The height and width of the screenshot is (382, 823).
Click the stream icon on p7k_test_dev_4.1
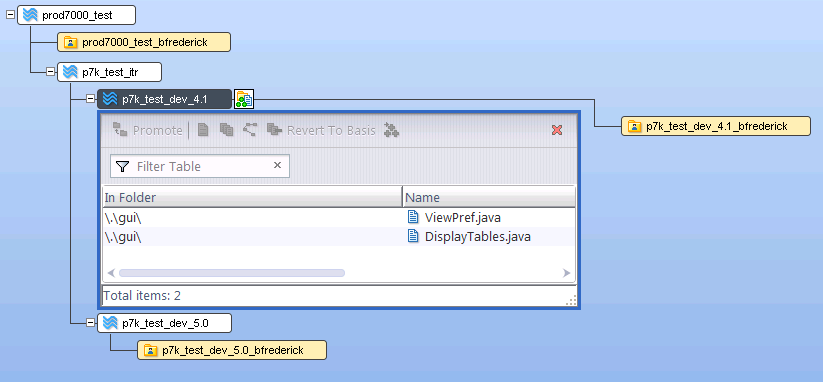click(110, 99)
